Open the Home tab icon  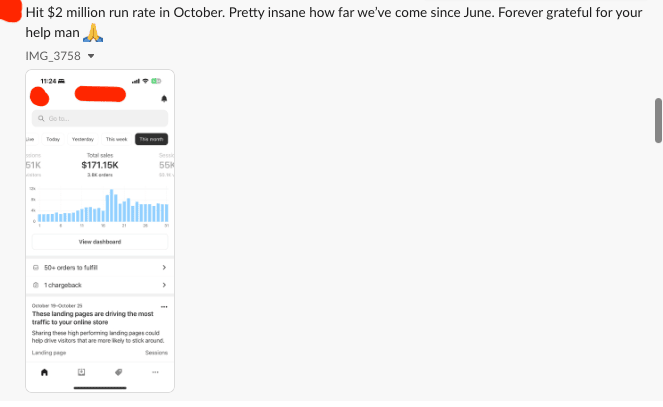coord(44,372)
